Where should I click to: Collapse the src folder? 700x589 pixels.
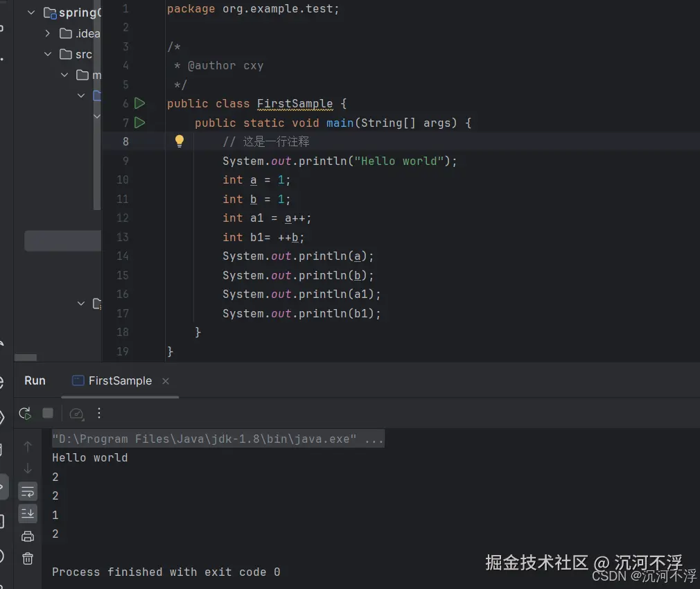(x=48, y=54)
